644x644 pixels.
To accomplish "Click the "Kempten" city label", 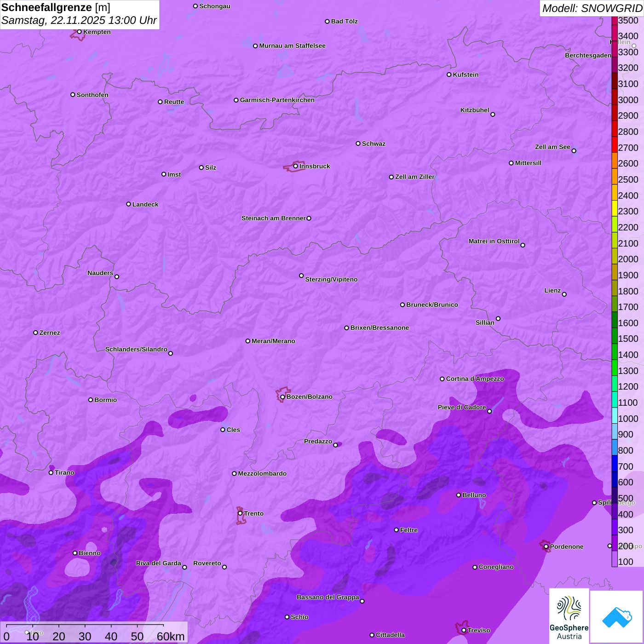I will coord(97,32).
